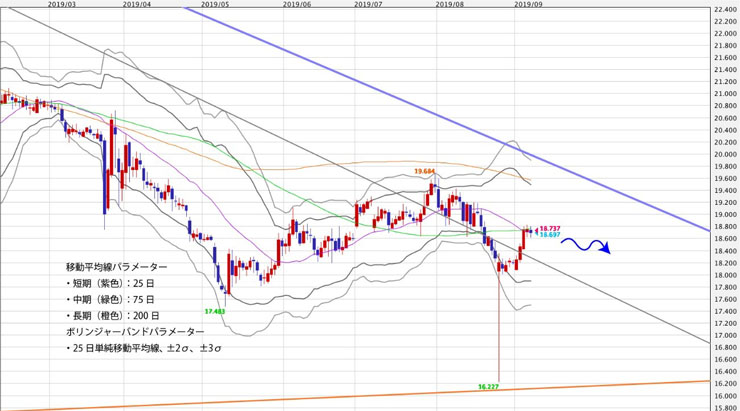The height and width of the screenshot is (411, 740).
Task: Click the 17.000 price axis label
Action: point(726,336)
